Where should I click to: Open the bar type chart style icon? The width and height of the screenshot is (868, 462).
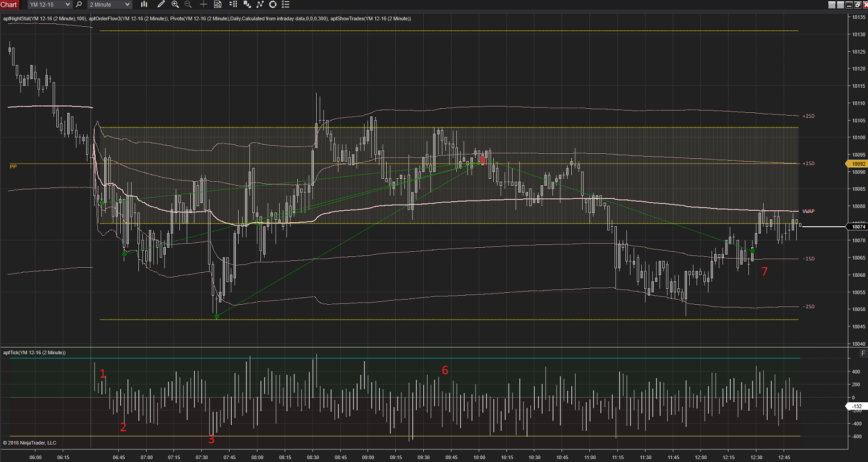click(144, 5)
